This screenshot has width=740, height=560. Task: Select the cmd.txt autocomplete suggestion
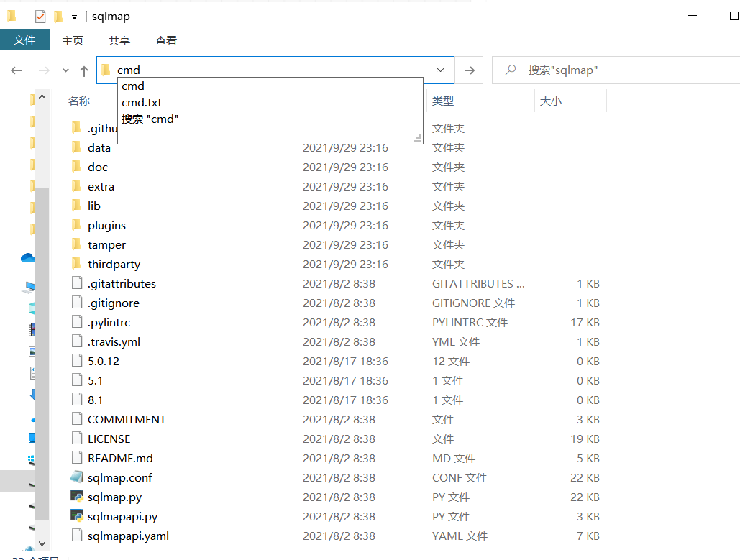click(x=270, y=102)
